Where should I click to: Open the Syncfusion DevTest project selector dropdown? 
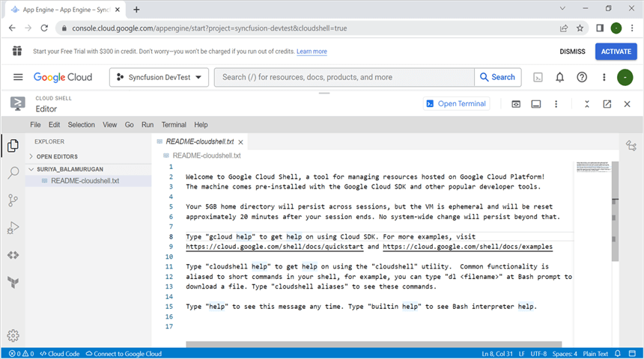159,77
